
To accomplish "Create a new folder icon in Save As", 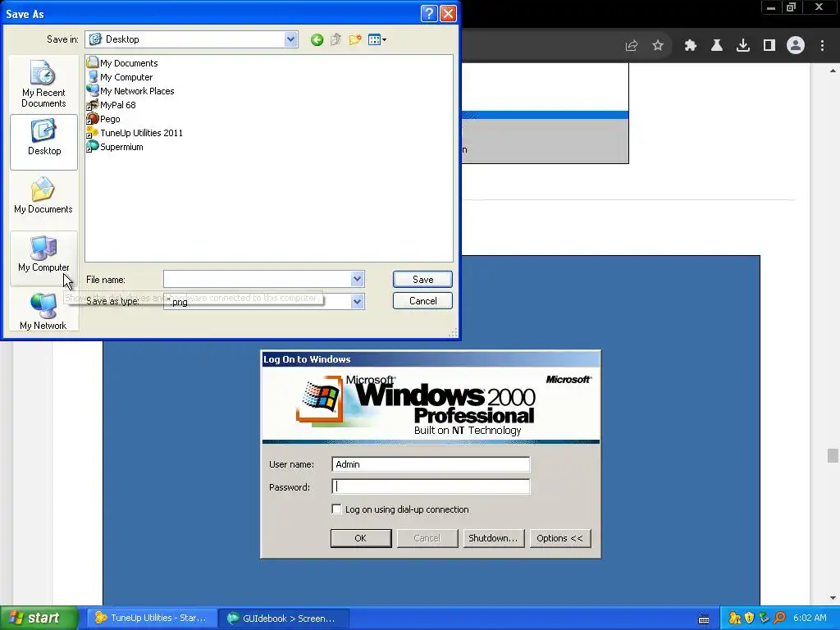I will pyautogui.click(x=354, y=39).
